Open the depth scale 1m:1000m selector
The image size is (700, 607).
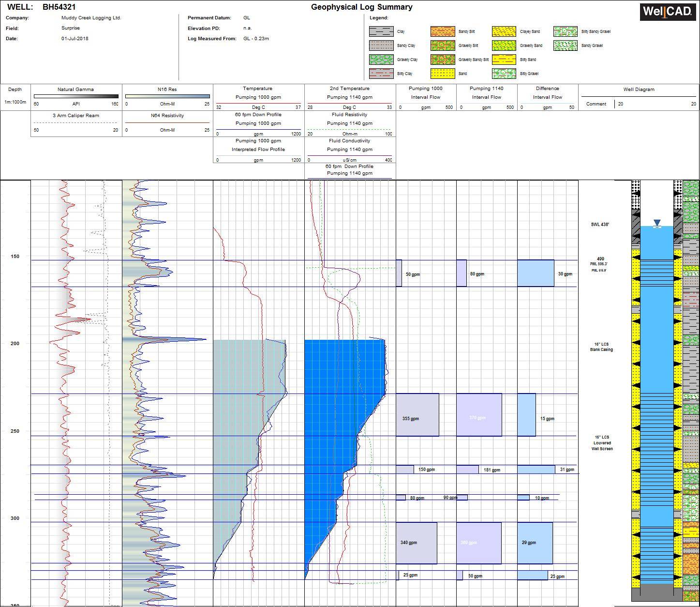click(x=15, y=103)
